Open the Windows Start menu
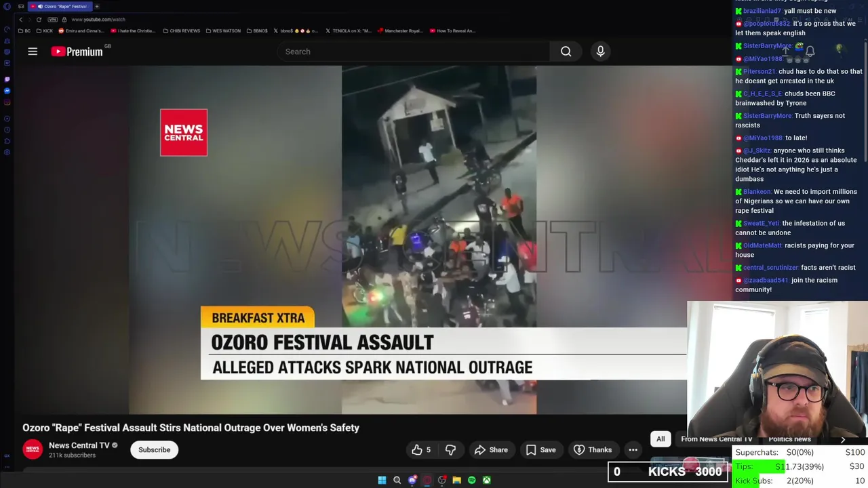The width and height of the screenshot is (868, 488). 382,480
